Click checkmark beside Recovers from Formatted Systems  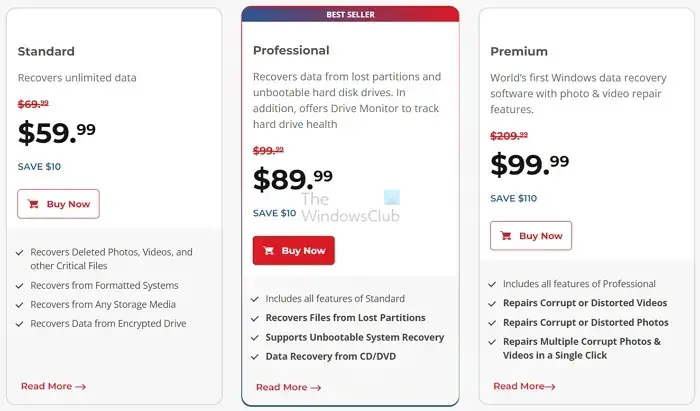20,286
